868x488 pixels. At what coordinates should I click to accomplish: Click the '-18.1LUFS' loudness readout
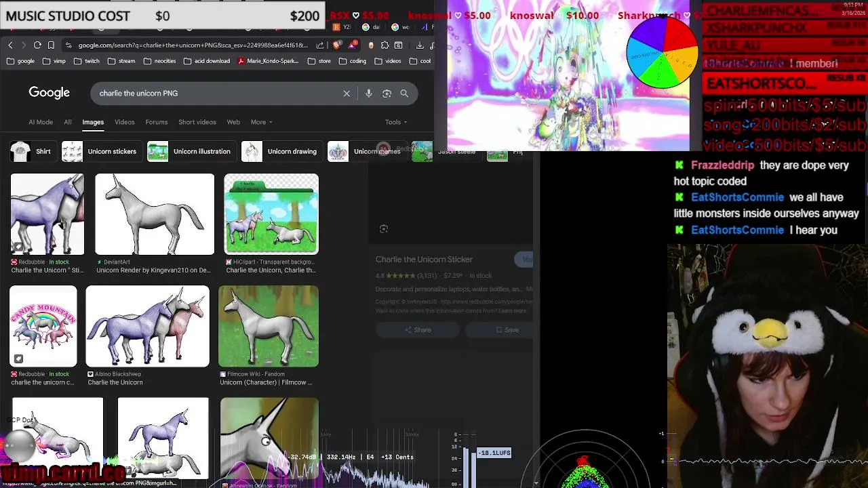coord(494,453)
